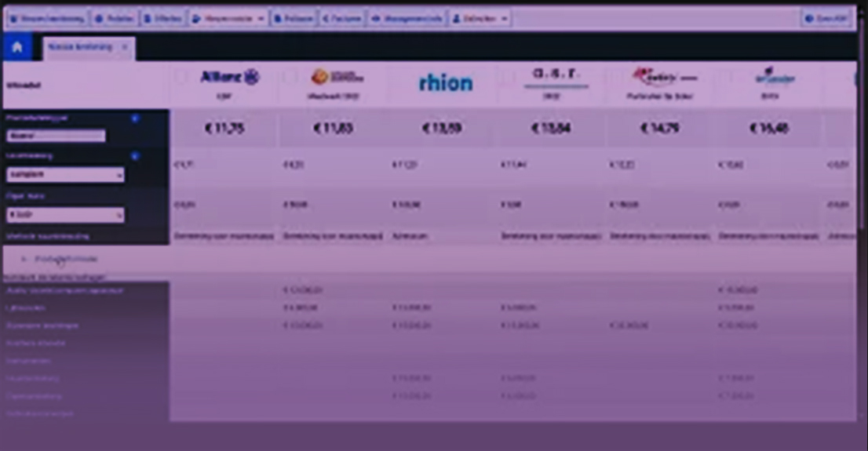Select the € 13,59 price under rhion
This screenshot has width=868, height=451.
[x=441, y=129]
